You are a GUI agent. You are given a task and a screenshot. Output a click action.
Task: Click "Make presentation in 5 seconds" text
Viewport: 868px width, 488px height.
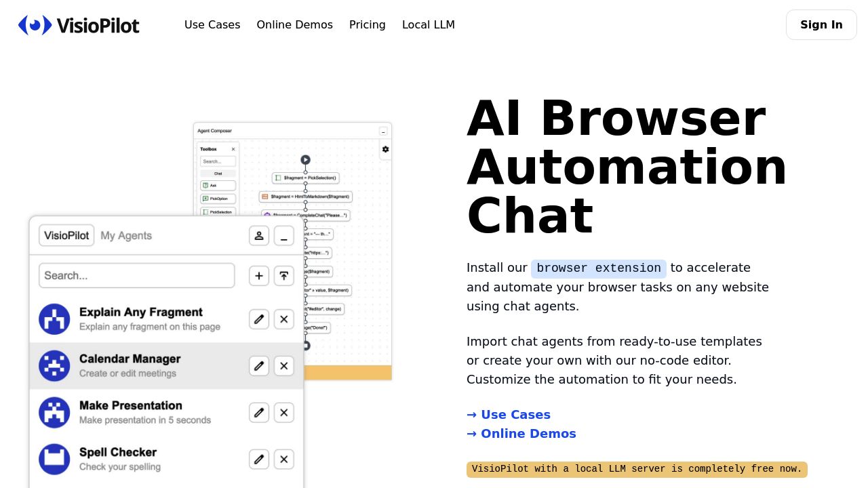coord(145,420)
